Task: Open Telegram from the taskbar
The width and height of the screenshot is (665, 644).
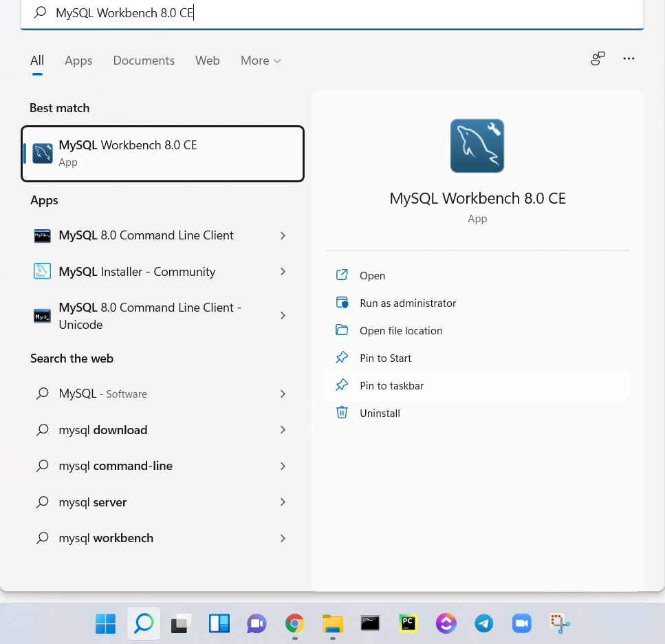Action: pyautogui.click(x=484, y=623)
